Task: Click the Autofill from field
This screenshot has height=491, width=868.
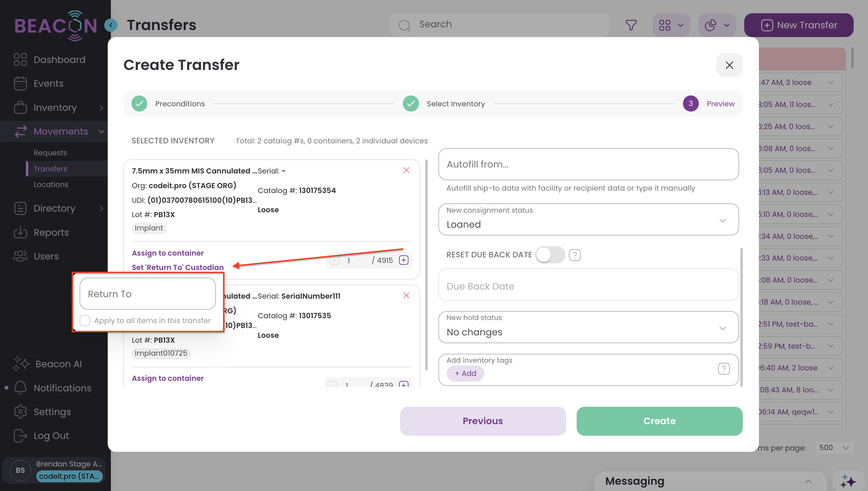Action: (588, 164)
